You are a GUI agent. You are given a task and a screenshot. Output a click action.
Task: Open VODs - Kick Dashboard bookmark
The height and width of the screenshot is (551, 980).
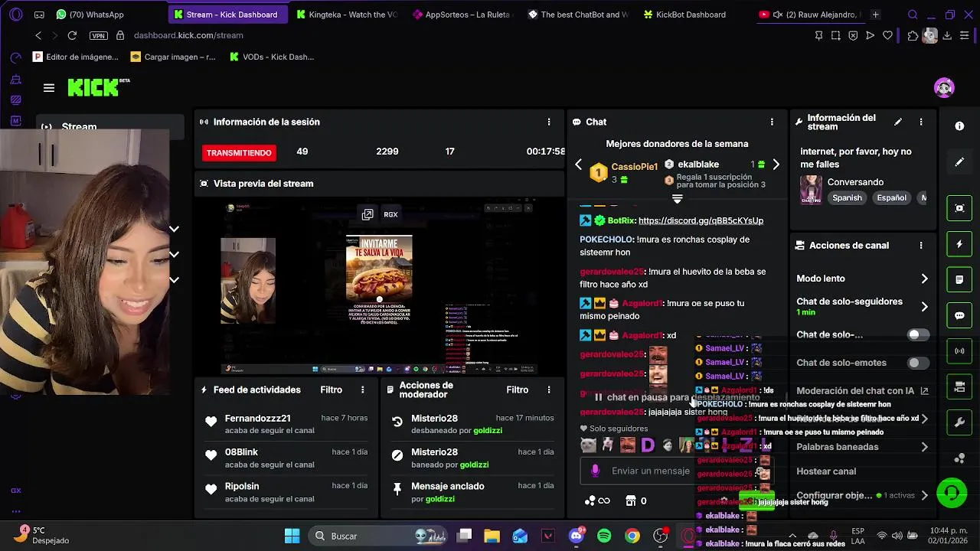tap(272, 57)
